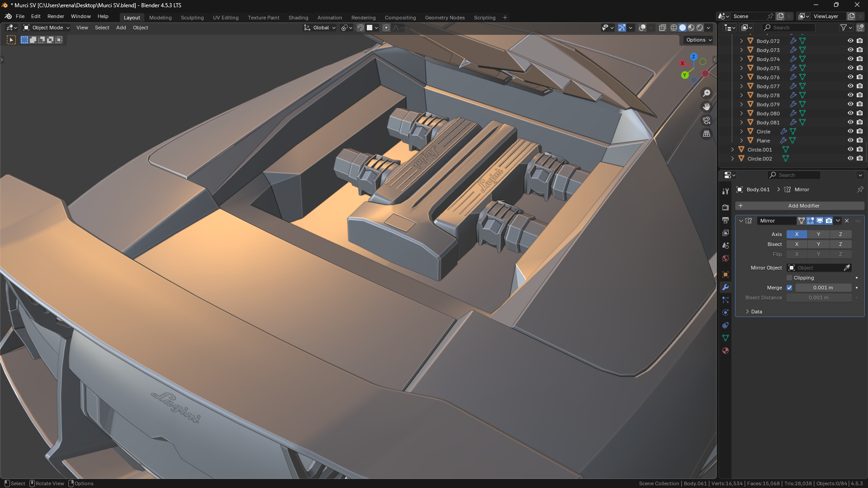Screen dimensions: 868x488
Task: Click the Mirror Object eyedropper icon
Action: [847, 268]
